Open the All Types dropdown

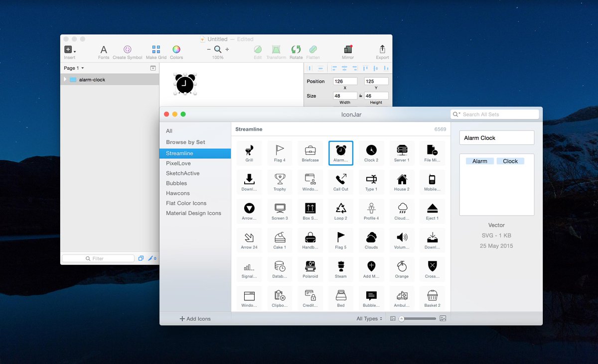[x=369, y=319]
